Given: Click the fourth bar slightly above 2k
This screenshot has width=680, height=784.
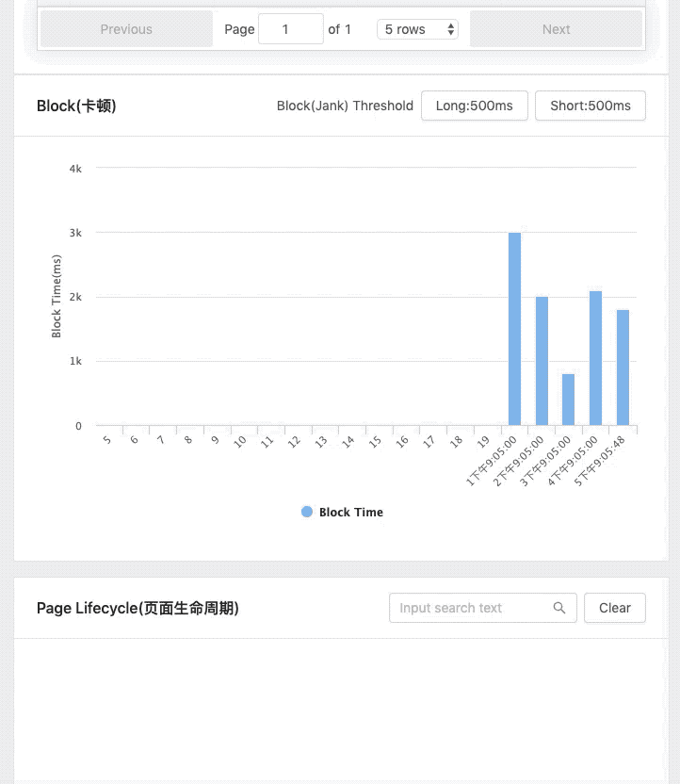Looking at the screenshot, I should coord(595,358).
